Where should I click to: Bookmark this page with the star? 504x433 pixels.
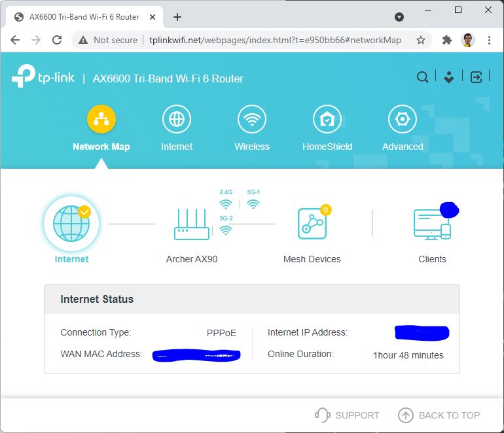(421, 40)
